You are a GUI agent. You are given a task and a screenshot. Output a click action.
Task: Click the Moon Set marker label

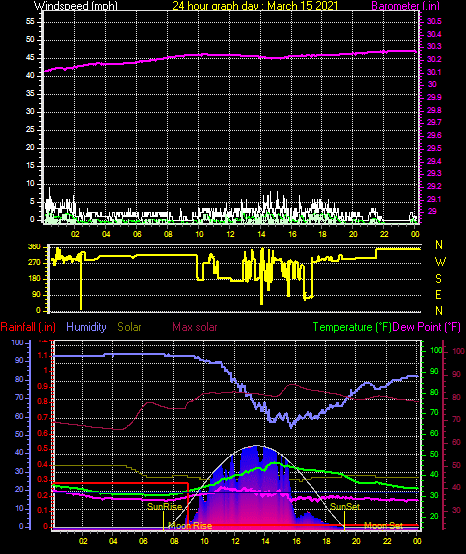tap(383, 526)
